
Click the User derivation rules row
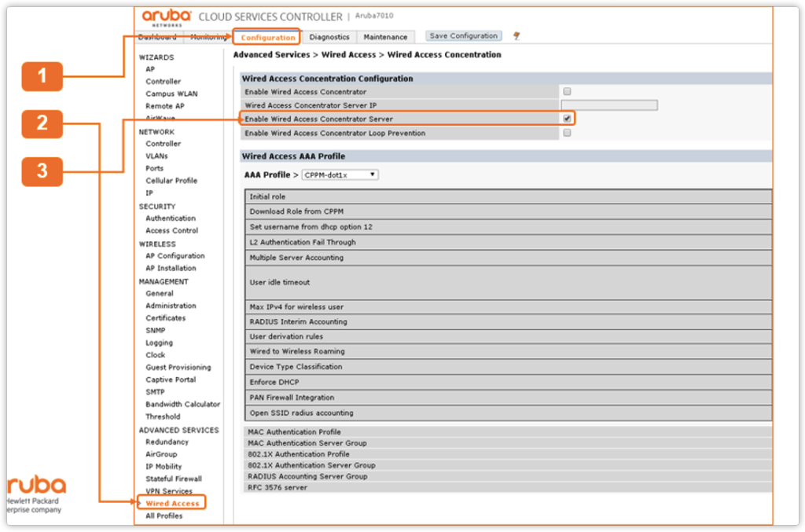[509, 336]
